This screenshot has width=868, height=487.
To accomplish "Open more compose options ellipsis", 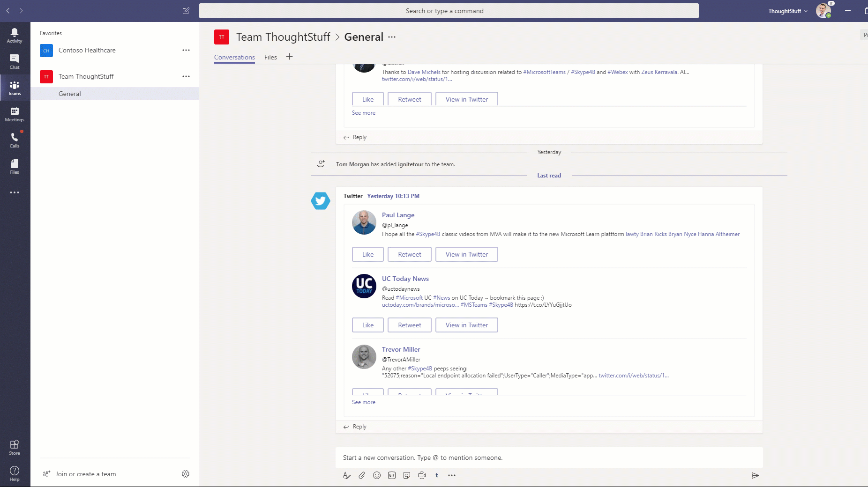I will coord(452,475).
